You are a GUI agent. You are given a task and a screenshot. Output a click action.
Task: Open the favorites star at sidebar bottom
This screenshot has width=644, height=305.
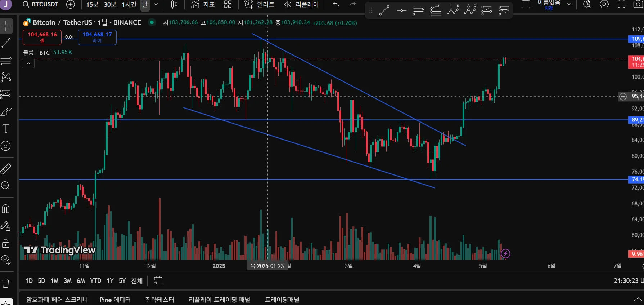click(x=6, y=302)
